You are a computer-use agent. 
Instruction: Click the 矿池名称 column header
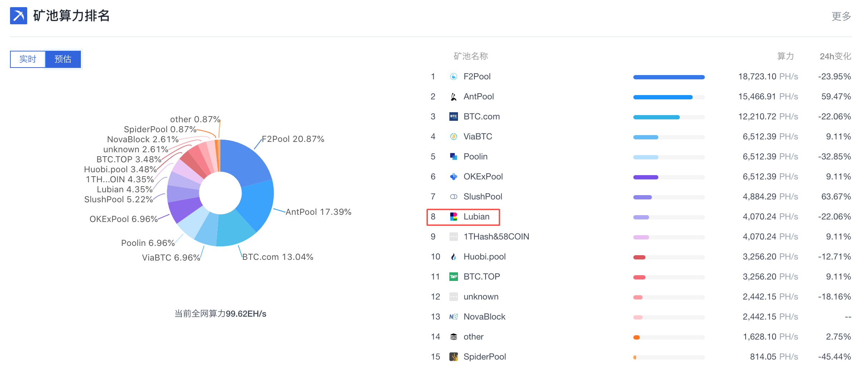pos(471,56)
